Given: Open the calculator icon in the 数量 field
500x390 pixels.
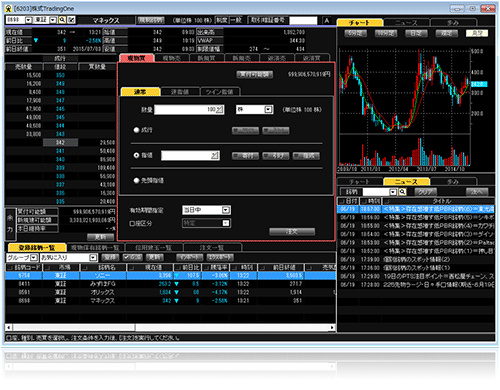Looking at the screenshot, I should pos(220,110).
